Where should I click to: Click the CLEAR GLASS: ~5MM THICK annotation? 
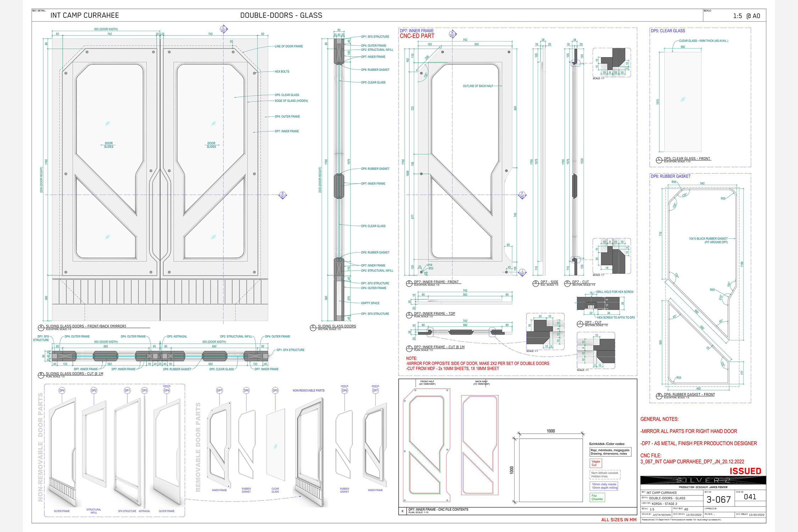pyautogui.click(x=703, y=41)
